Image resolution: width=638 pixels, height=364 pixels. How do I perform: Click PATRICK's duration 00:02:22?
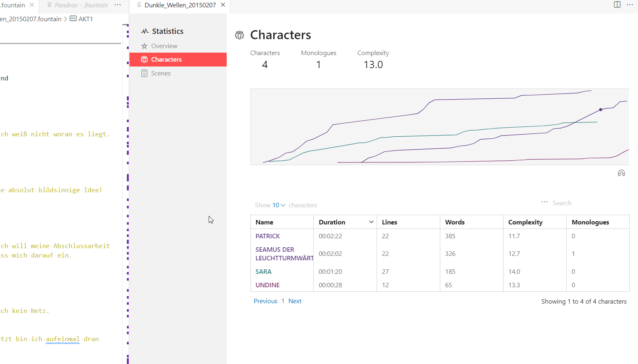330,236
